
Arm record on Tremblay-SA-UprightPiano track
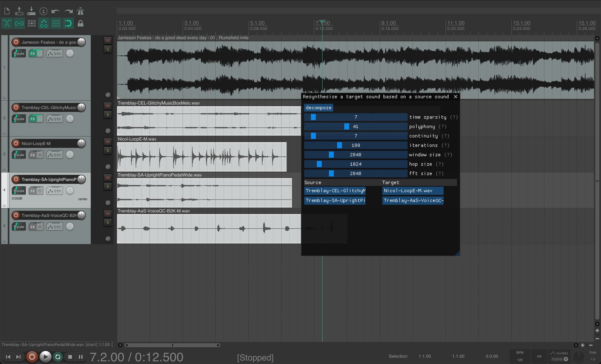click(16, 179)
